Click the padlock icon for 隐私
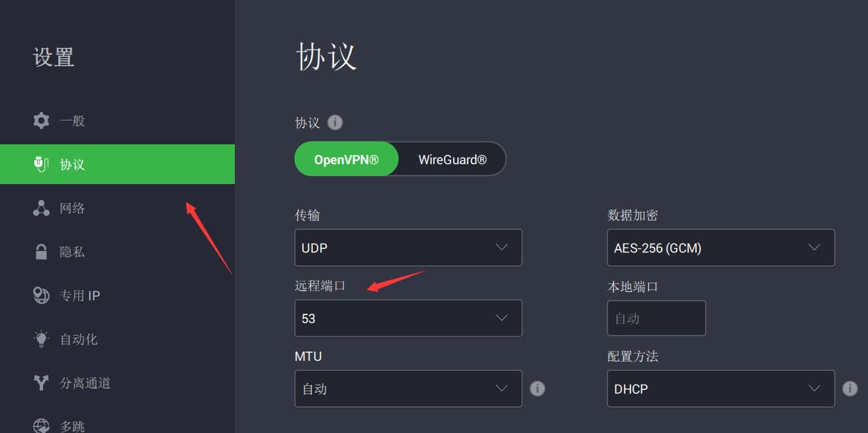Viewport: 868px width, 433px height. tap(41, 252)
